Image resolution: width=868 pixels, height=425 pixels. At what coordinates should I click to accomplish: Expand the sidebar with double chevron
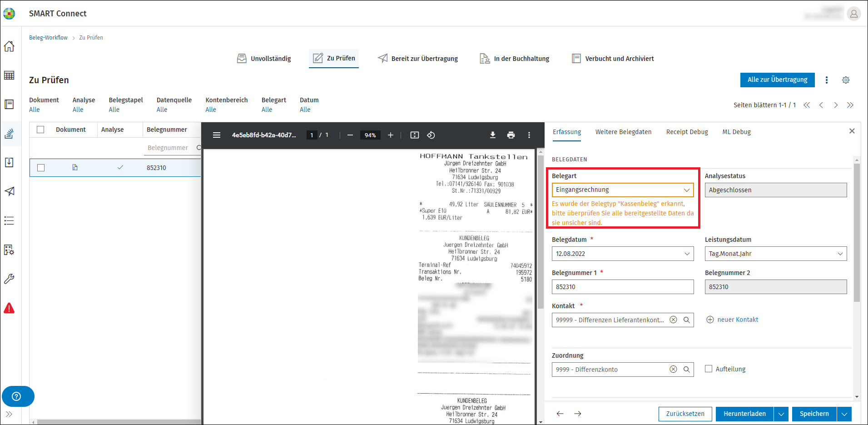click(9, 414)
